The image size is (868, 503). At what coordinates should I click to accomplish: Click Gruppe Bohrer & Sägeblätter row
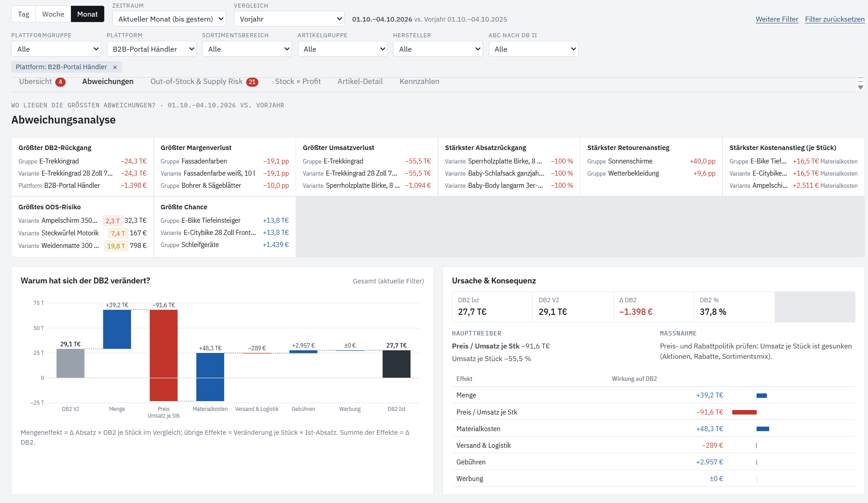(225, 185)
